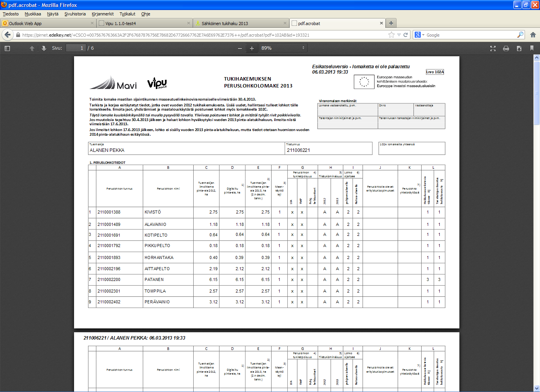Click parcel name KIVISTÖ
540x392 pixels.
[153, 212]
